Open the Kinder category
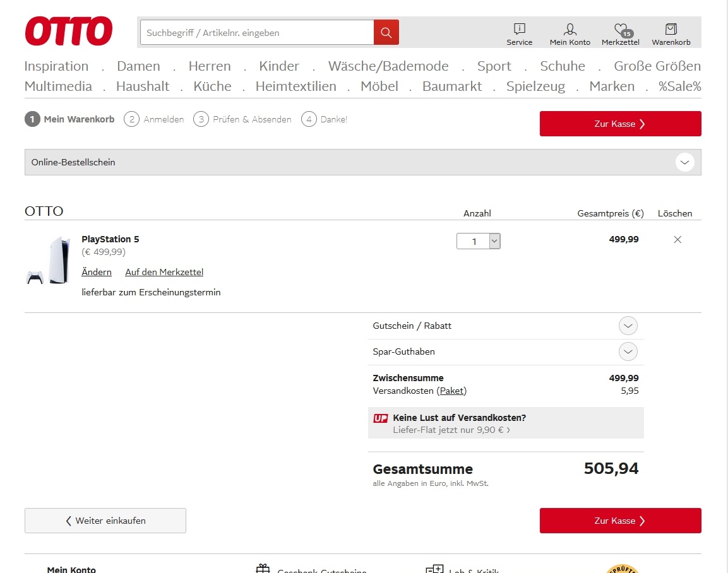Image resolution: width=728 pixels, height=573 pixels. [279, 66]
